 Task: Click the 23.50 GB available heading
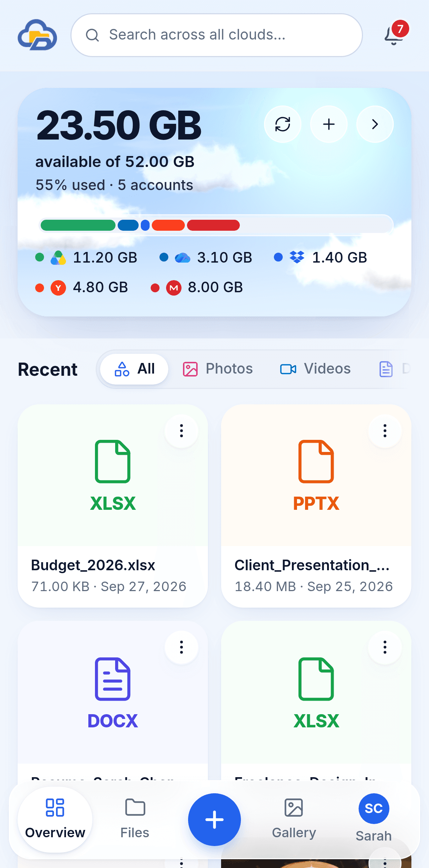click(x=119, y=125)
